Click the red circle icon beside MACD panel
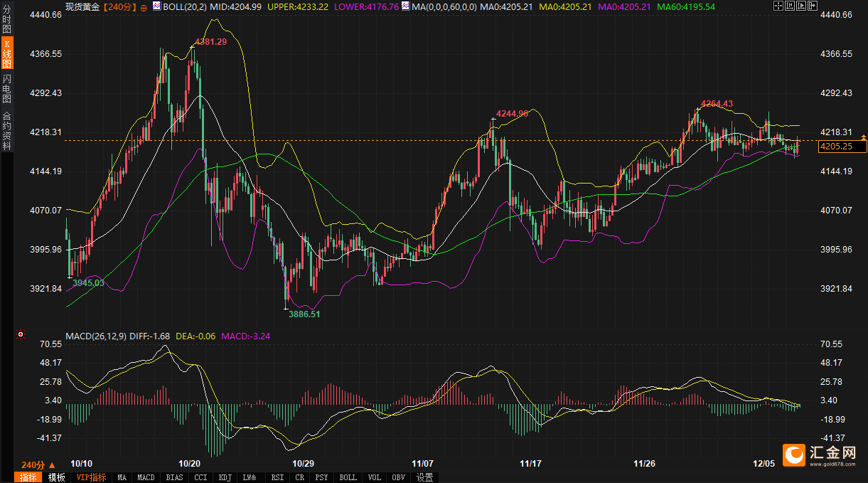The height and width of the screenshot is (483, 868). pyautogui.click(x=21, y=334)
